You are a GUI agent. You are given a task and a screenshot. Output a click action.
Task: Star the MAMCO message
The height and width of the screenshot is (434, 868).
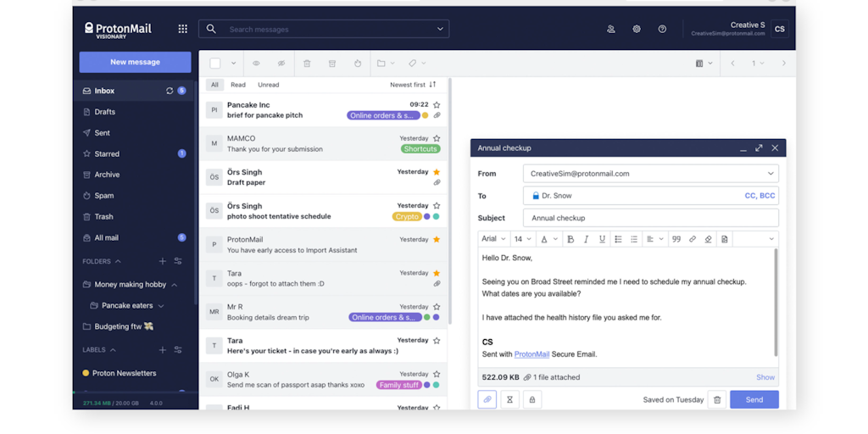pyautogui.click(x=437, y=138)
